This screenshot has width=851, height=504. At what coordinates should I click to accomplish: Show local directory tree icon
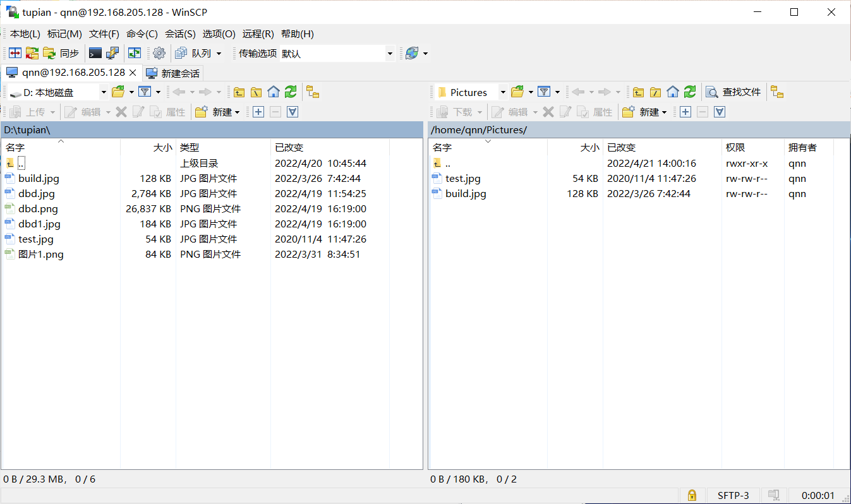(313, 92)
